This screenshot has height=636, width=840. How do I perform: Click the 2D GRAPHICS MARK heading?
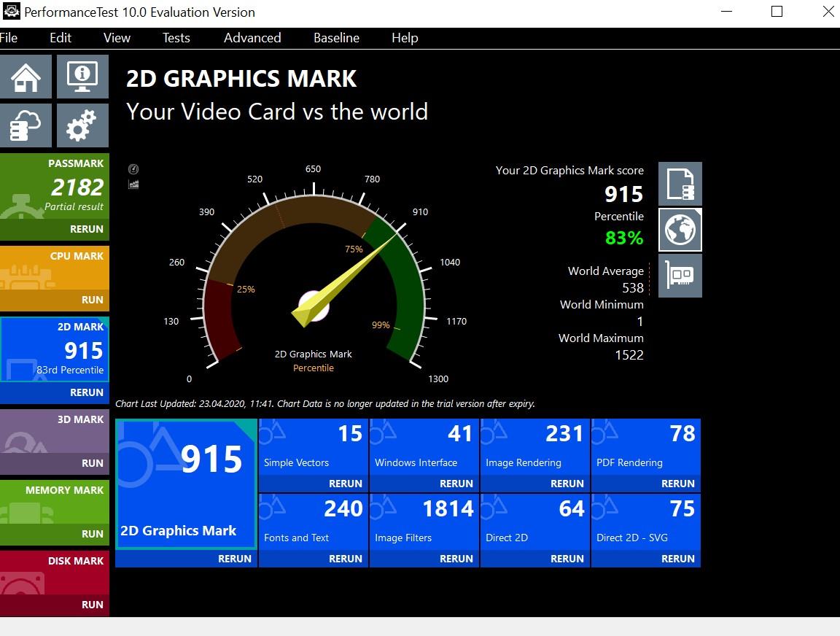[x=241, y=79]
